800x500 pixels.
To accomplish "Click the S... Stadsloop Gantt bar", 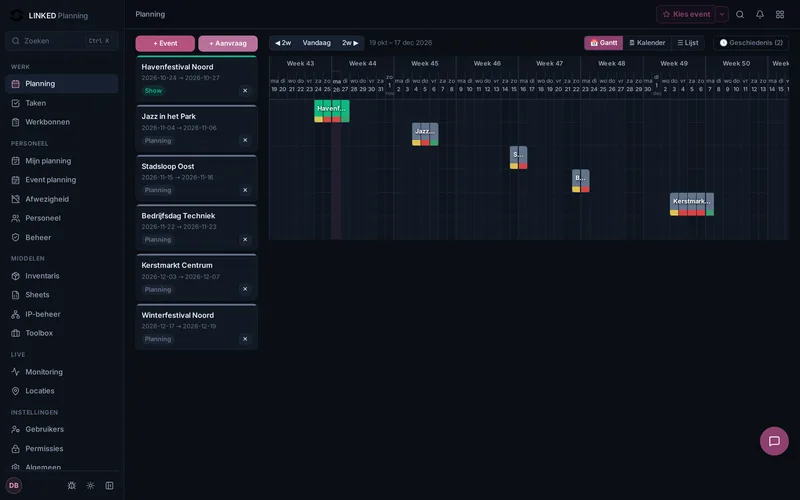I will click(518, 158).
